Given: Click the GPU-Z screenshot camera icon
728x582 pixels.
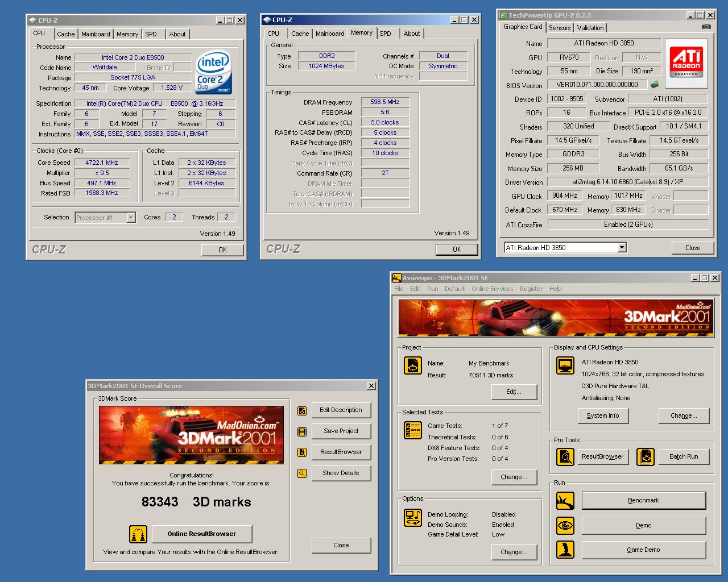Looking at the screenshot, I should point(706,27).
